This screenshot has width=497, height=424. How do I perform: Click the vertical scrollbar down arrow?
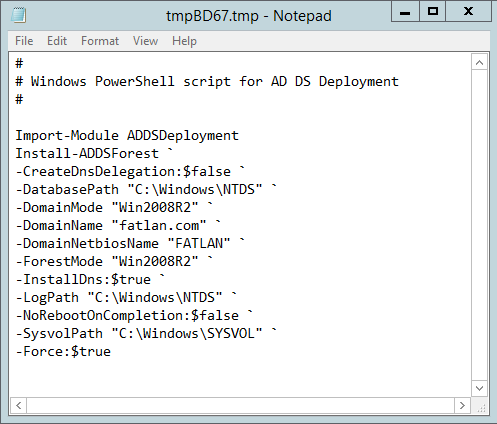[x=480, y=388]
